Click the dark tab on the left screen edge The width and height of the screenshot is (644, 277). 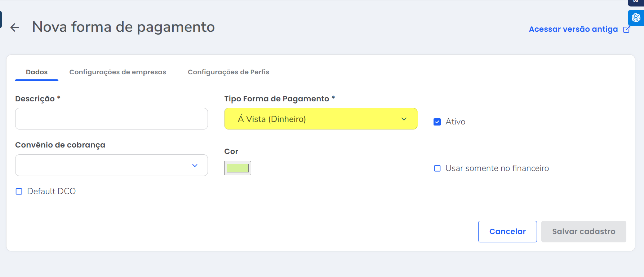1,19
